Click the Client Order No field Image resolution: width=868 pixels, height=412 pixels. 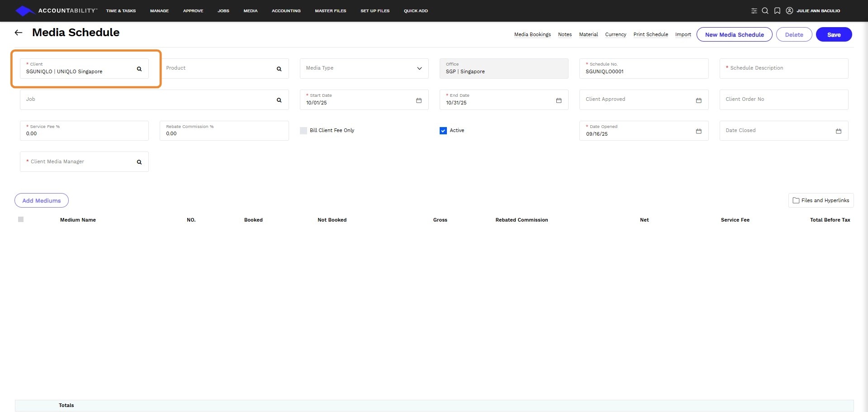coord(784,99)
